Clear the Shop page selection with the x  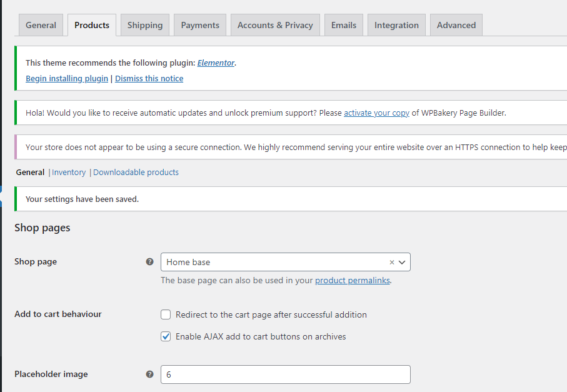pos(392,263)
